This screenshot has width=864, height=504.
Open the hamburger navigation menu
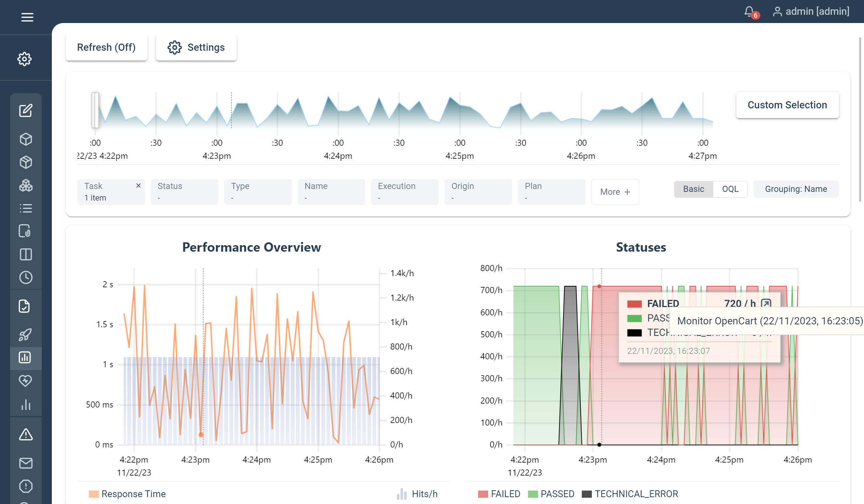pyautogui.click(x=27, y=17)
